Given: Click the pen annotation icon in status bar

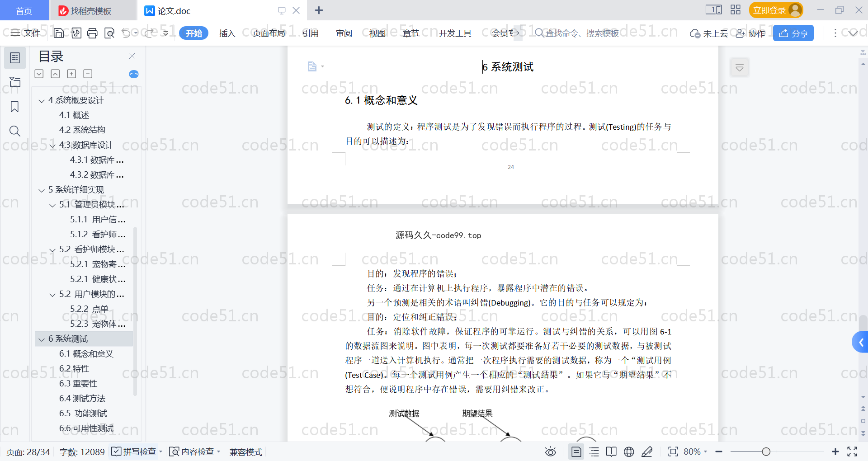Looking at the screenshot, I should 647,452.
